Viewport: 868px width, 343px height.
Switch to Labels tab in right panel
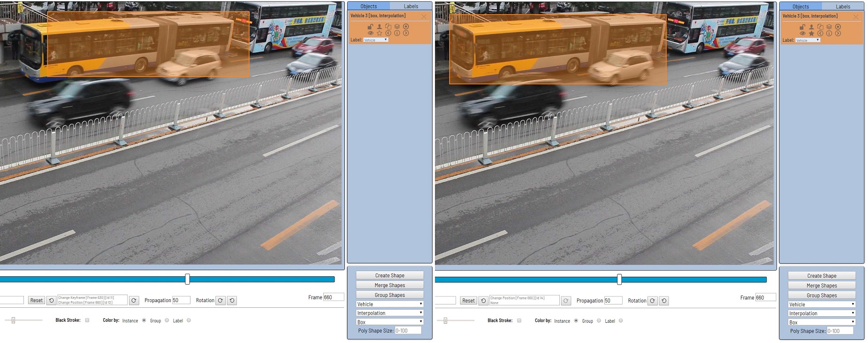coord(843,7)
